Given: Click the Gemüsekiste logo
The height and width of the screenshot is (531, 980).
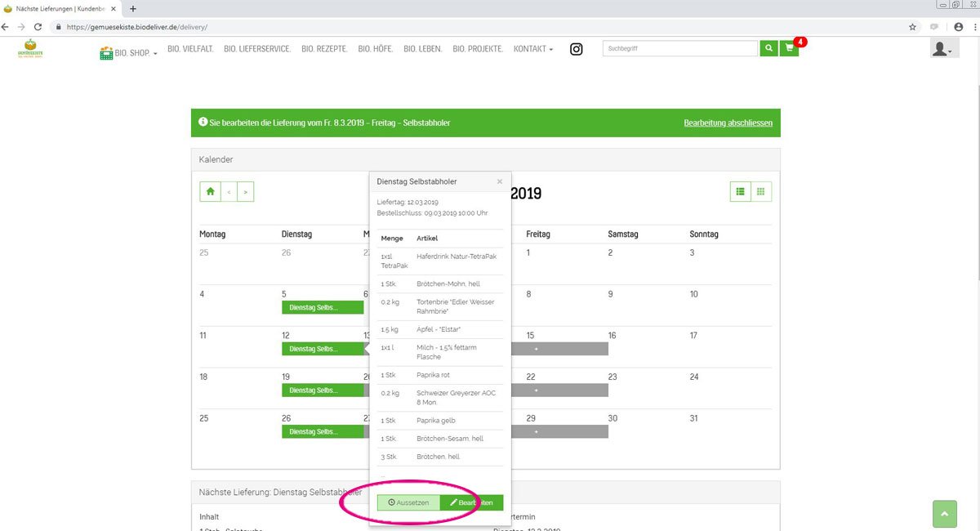Looking at the screenshot, I should pos(31,48).
